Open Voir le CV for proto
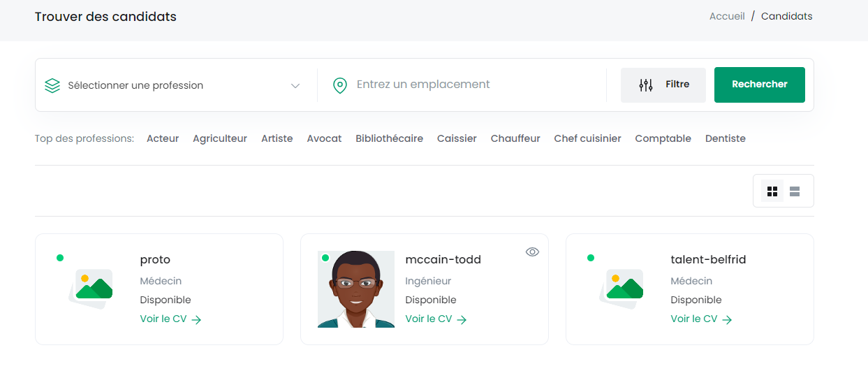This screenshot has height=371, width=868. [x=171, y=319]
